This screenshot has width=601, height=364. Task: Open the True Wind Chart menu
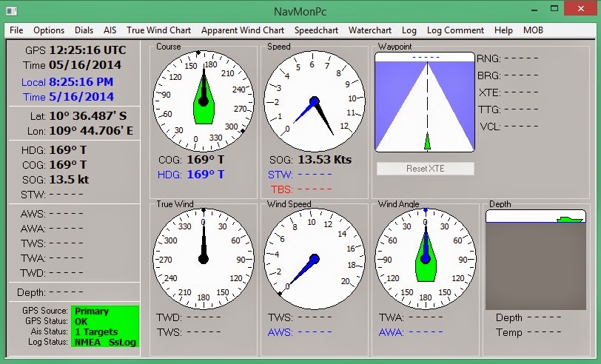(158, 30)
